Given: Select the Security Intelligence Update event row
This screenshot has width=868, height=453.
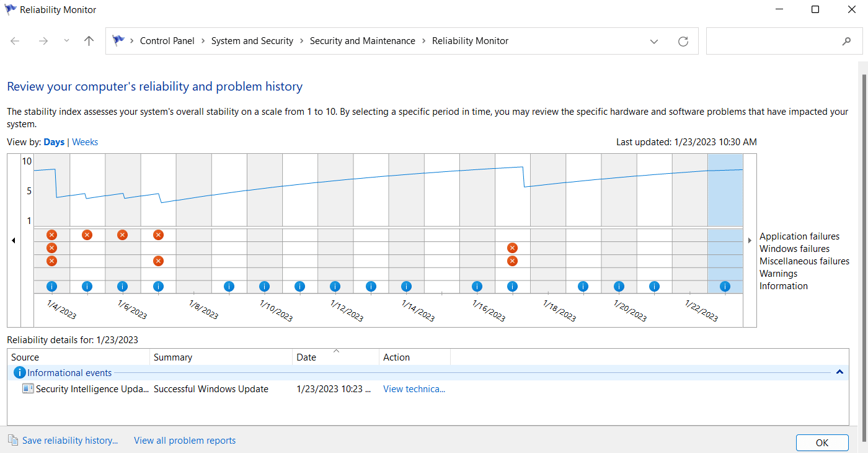Looking at the screenshot, I should click(x=428, y=389).
